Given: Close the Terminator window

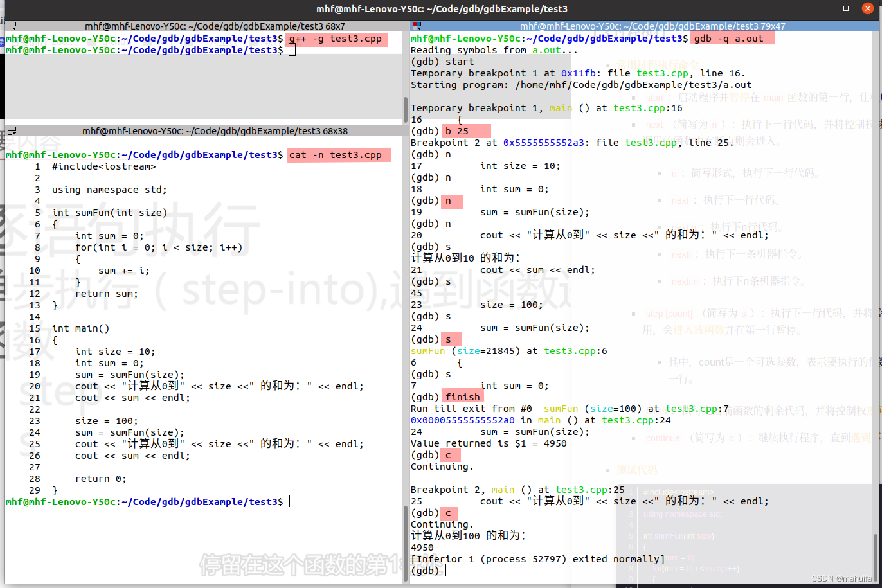Looking at the screenshot, I should click(x=867, y=9).
